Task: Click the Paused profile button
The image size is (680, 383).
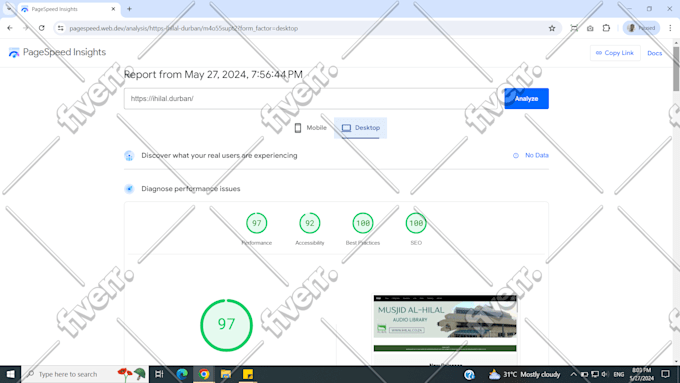Action: 641,28
